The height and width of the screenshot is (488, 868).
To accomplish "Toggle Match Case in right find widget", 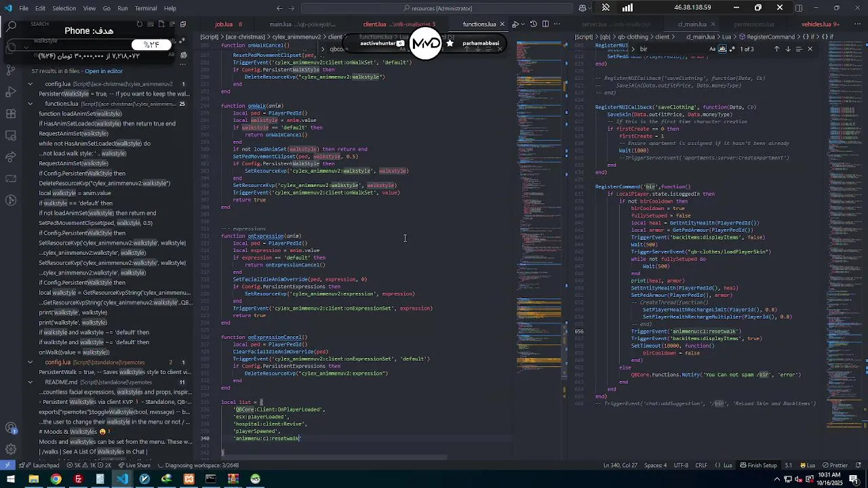I will pyautogui.click(x=712, y=49).
